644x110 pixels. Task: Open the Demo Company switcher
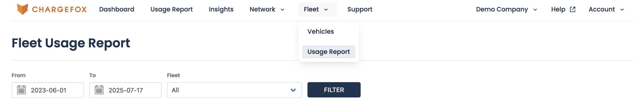506,10
